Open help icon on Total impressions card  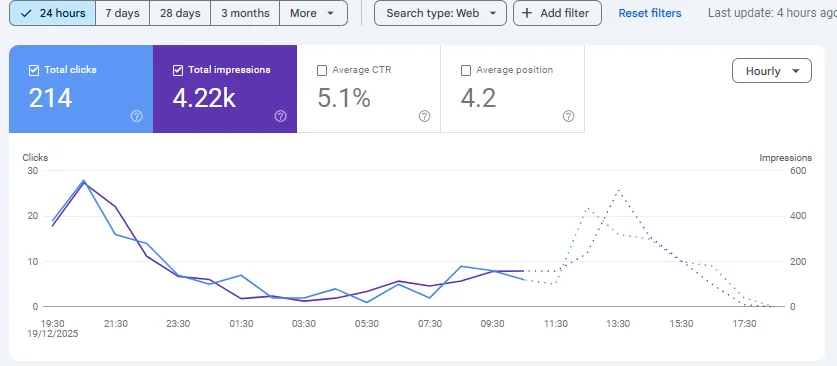coord(281,116)
